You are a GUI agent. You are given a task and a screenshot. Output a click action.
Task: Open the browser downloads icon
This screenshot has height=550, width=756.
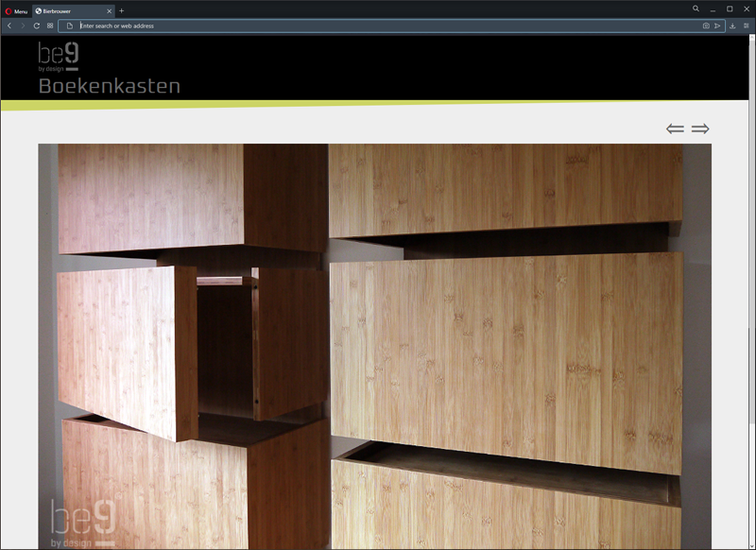732,26
